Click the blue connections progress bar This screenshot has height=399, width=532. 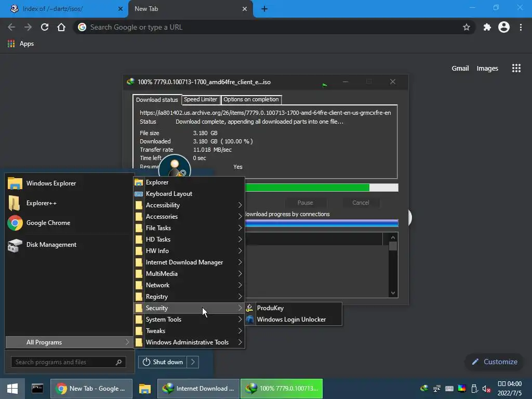pyautogui.click(x=321, y=223)
